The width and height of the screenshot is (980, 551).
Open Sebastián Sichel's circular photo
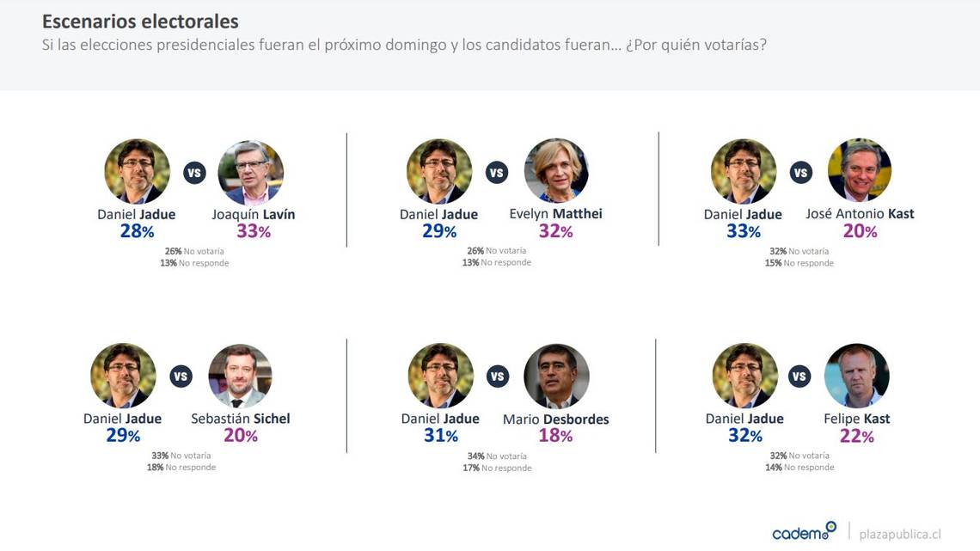point(241,377)
